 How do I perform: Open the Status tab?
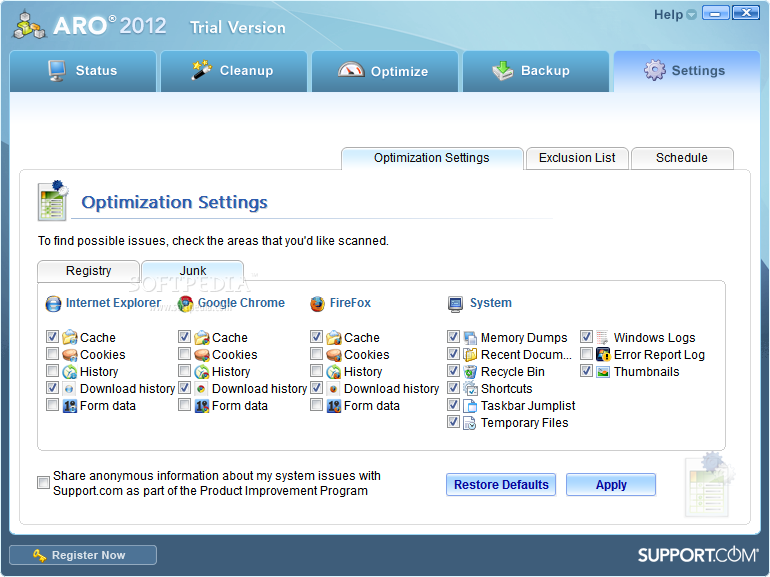pyautogui.click(x=83, y=71)
